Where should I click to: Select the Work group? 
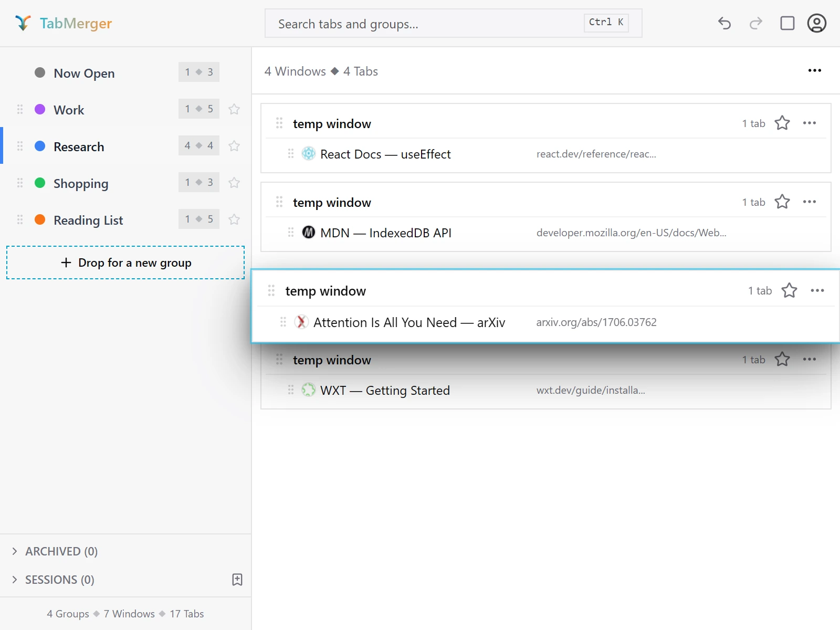125,109
